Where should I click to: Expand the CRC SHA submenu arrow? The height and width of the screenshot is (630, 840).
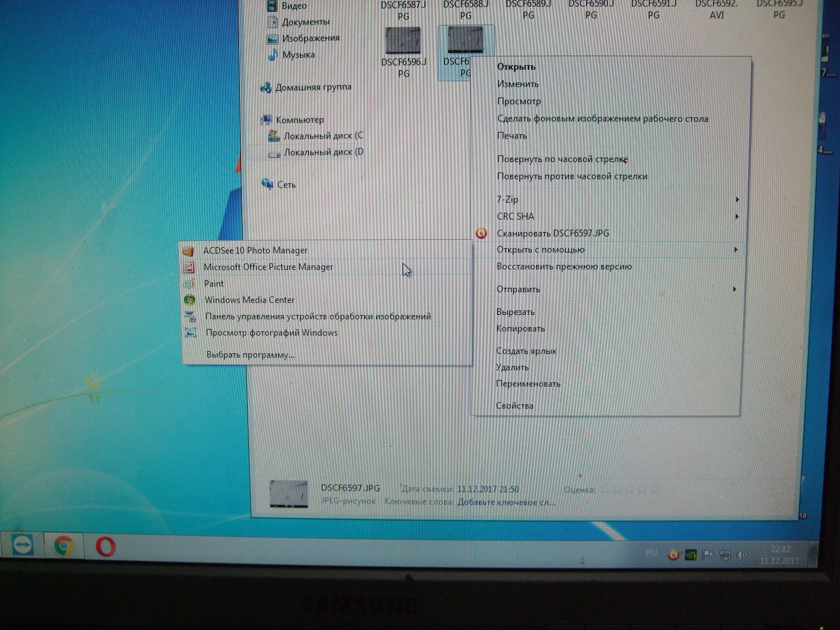click(x=737, y=217)
